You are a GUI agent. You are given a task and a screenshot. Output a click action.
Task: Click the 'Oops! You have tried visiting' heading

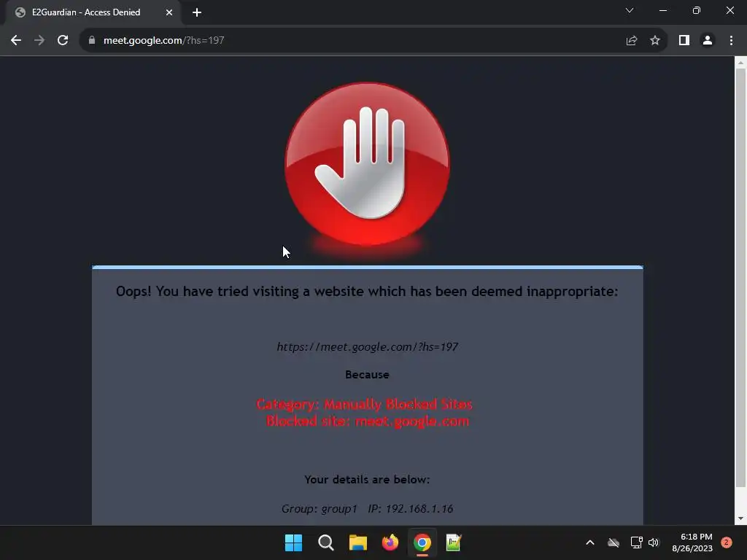pos(368,292)
